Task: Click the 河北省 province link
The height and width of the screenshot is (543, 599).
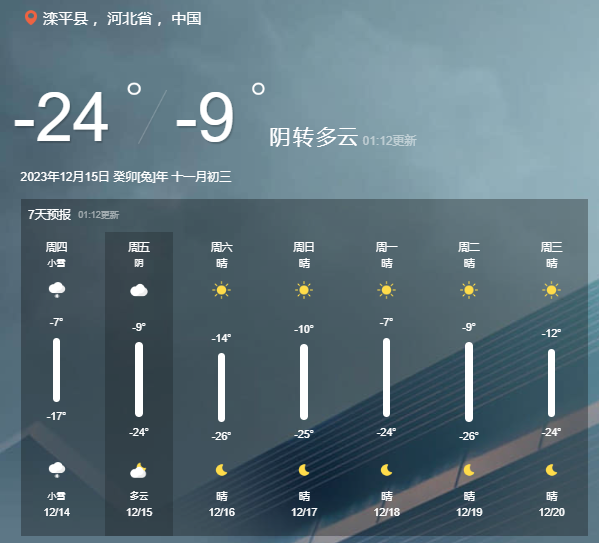Action: (x=130, y=18)
